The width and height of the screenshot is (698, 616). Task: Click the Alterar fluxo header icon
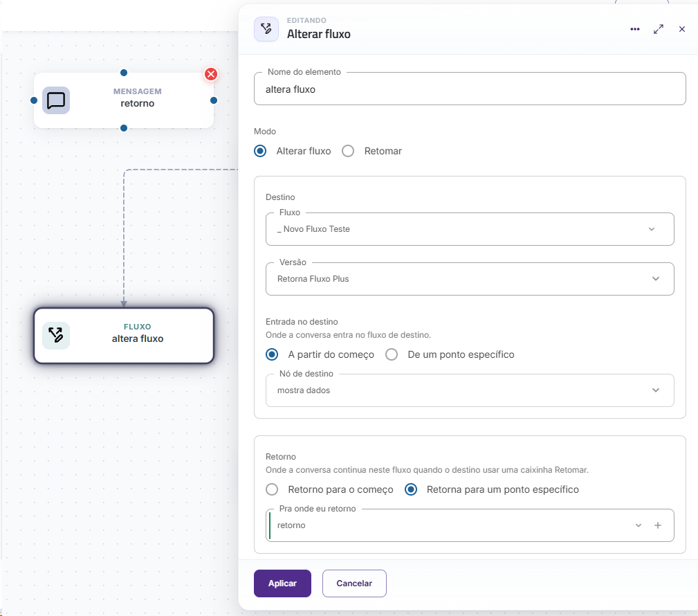coord(266,29)
